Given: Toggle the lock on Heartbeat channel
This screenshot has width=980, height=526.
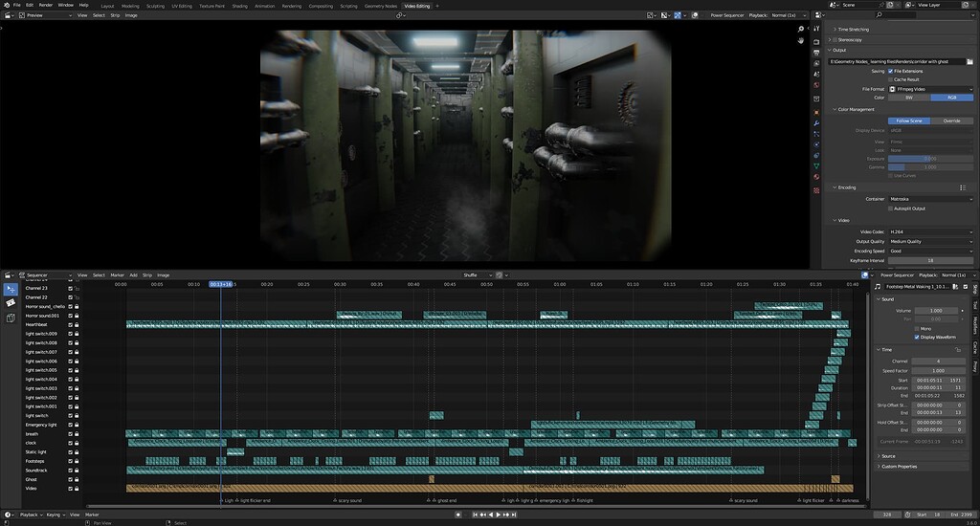Looking at the screenshot, I should click(x=77, y=324).
